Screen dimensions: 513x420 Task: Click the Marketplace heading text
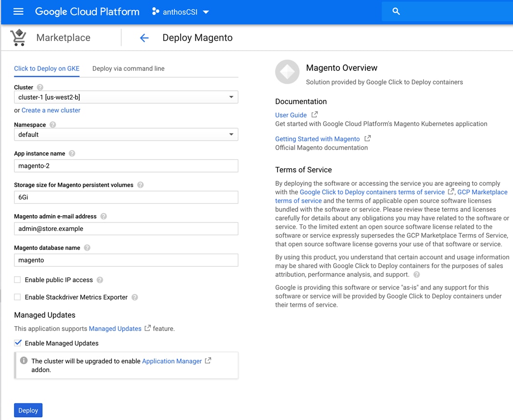tap(63, 38)
